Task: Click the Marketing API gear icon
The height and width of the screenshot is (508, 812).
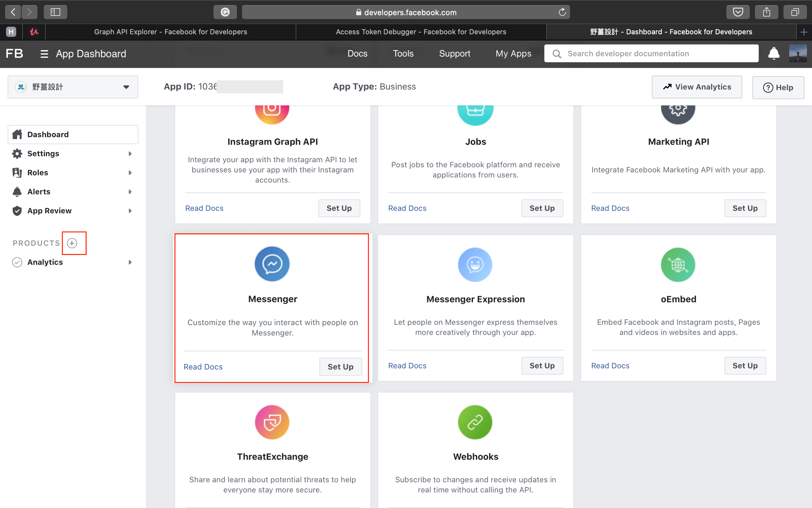Action: pyautogui.click(x=678, y=114)
